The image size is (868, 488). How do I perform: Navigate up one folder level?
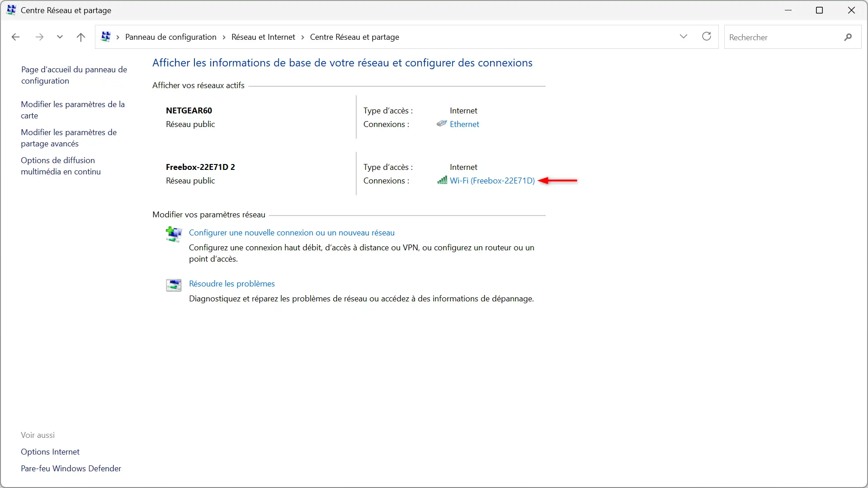pos(81,37)
